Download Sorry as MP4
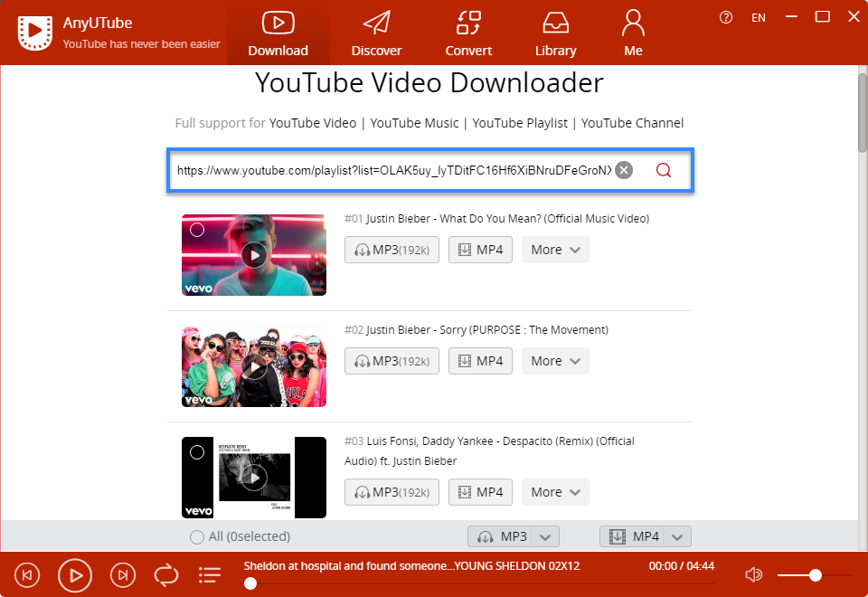868x597 pixels. point(480,361)
